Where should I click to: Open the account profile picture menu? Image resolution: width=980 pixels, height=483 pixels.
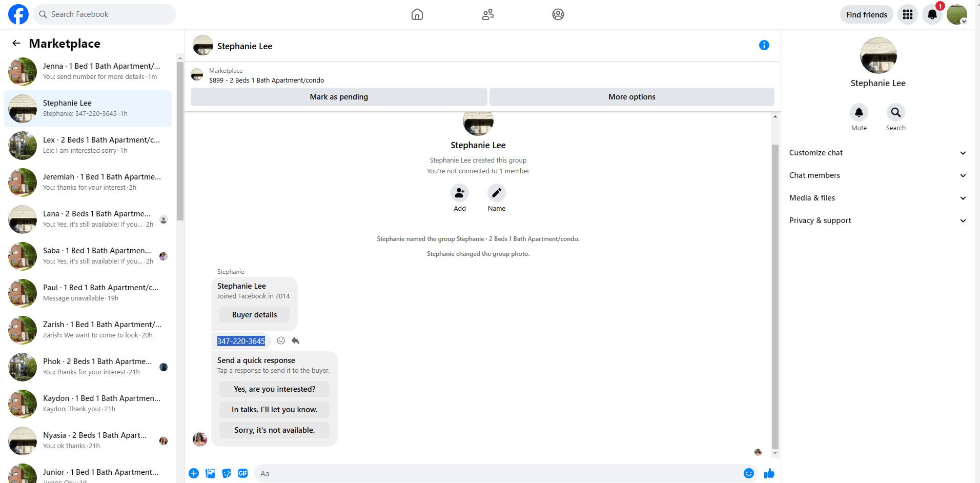point(957,14)
